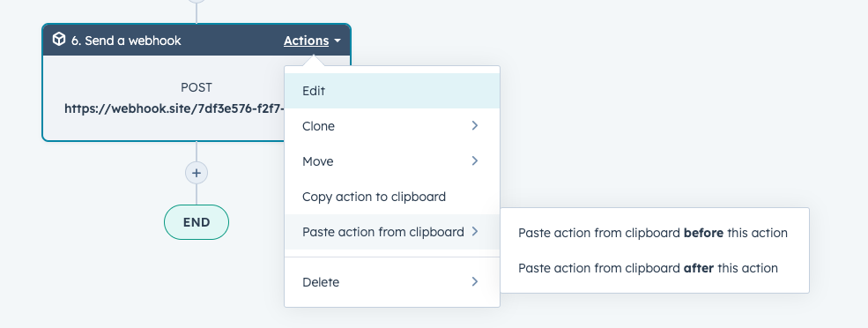The image size is (868, 328).
Task: Open Paste action from clipboard submenu
Action: (392, 232)
